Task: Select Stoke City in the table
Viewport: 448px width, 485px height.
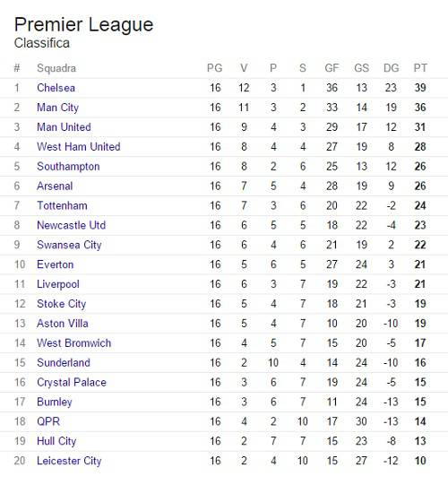Action: pos(61,304)
